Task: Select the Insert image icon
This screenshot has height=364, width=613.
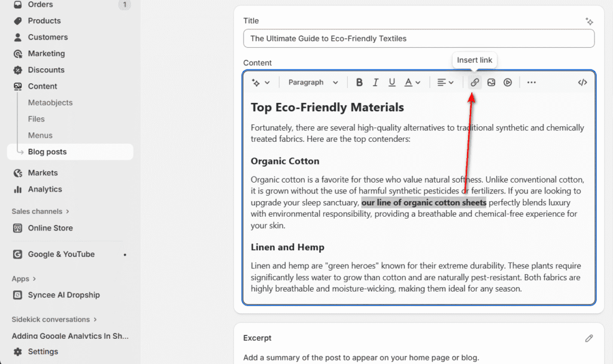Action: click(491, 82)
